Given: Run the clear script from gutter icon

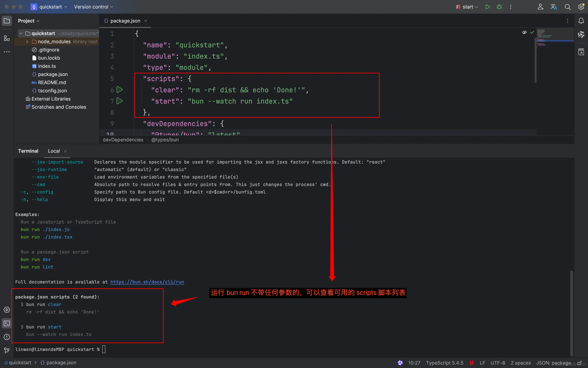Looking at the screenshot, I should coord(120,90).
